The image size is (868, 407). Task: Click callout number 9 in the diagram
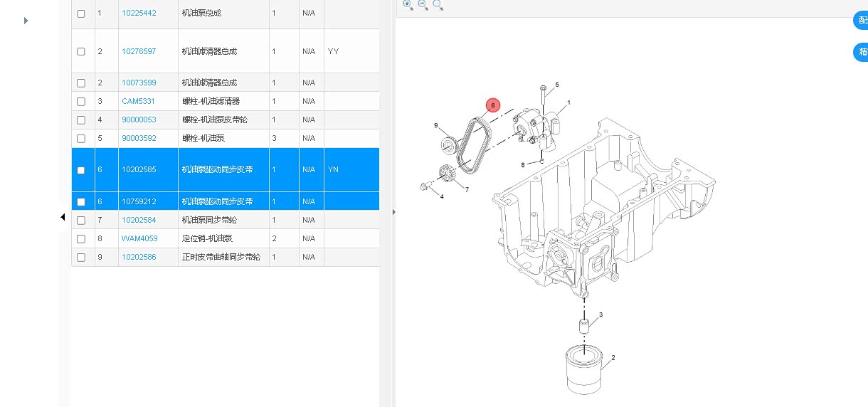pyautogui.click(x=436, y=125)
